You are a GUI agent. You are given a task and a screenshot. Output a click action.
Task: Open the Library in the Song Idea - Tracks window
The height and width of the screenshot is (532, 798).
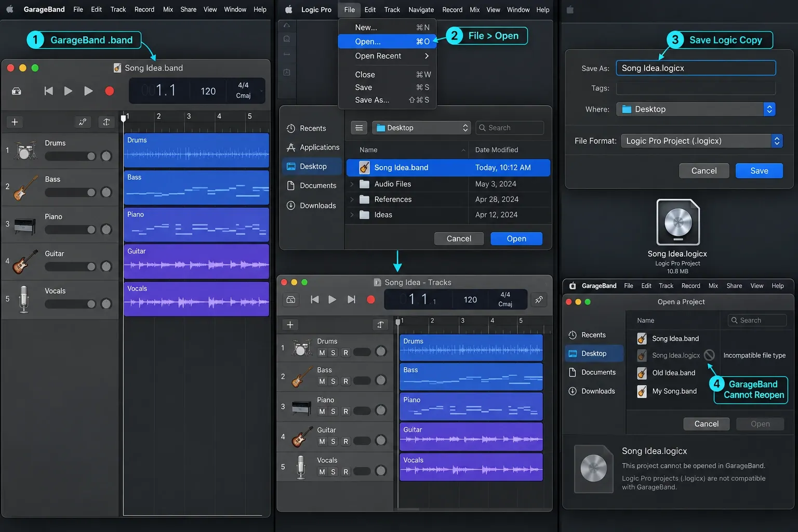click(291, 299)
